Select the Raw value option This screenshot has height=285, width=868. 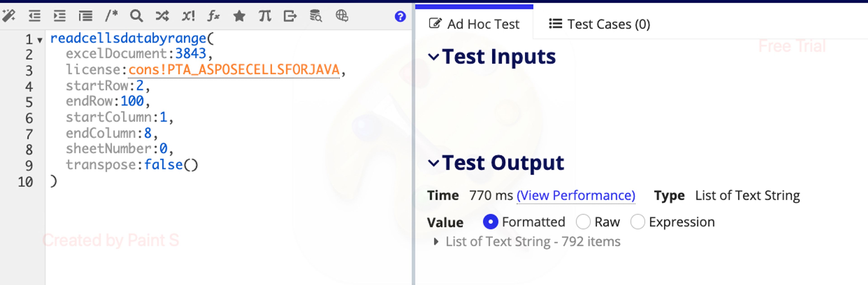point(583,222)
